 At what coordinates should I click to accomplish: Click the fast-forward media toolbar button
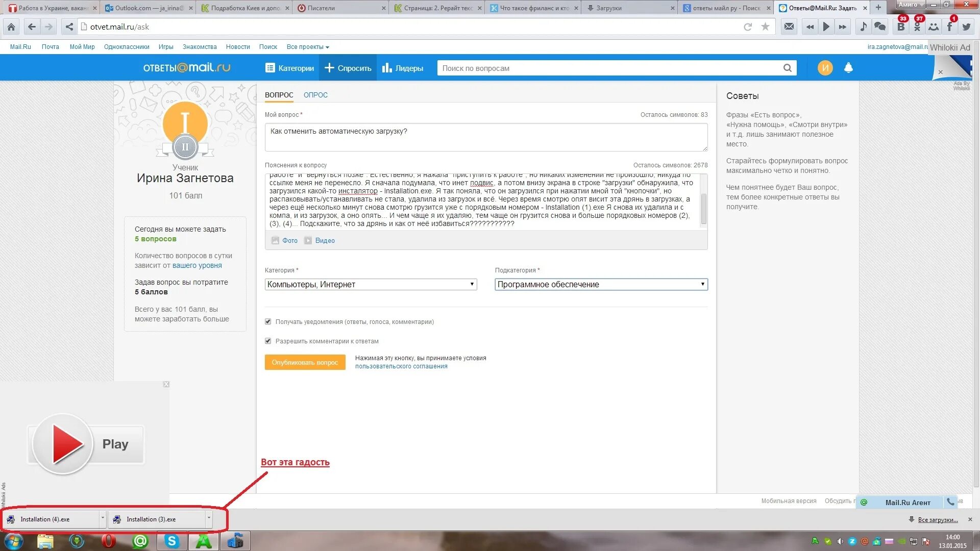point(843,27)
